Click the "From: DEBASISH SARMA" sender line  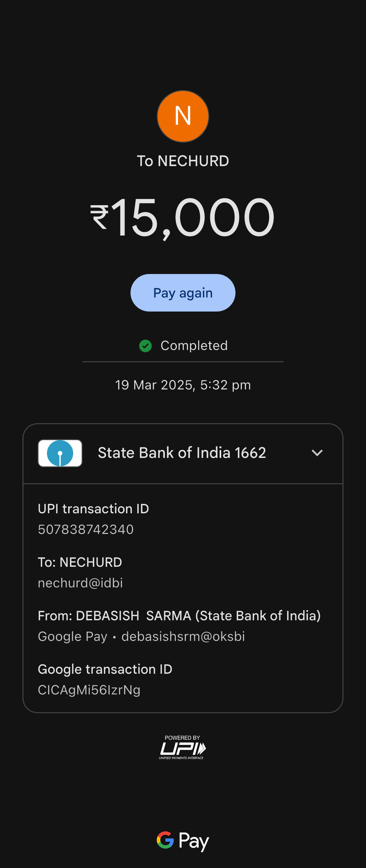coord(179,616)
